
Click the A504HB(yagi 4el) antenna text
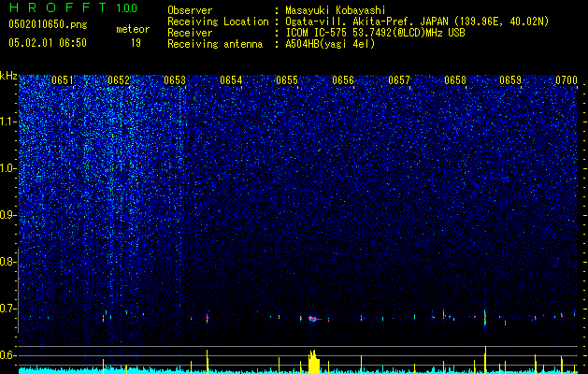click(x=330, y=44)
